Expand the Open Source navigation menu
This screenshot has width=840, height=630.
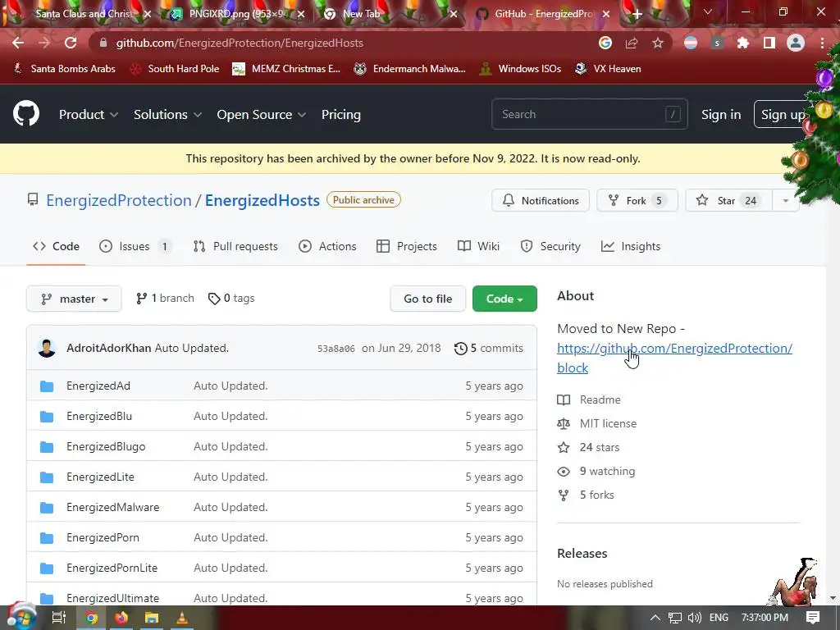(x=262, y=115)
